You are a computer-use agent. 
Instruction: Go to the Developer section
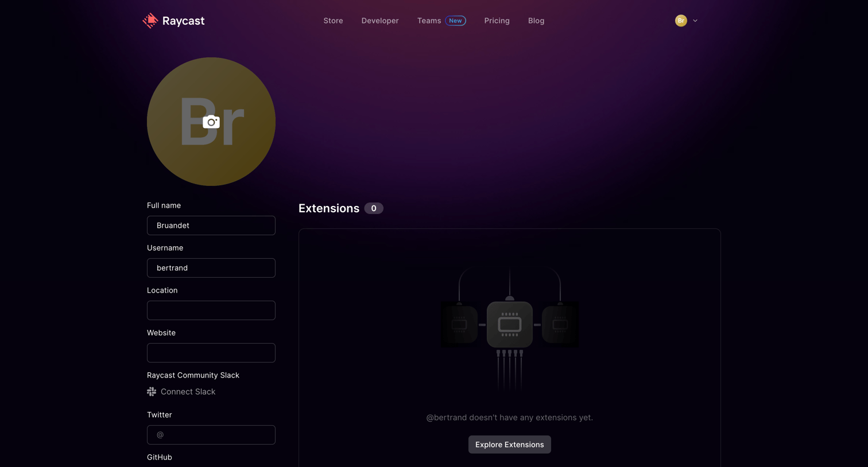(x=380, y=21)
